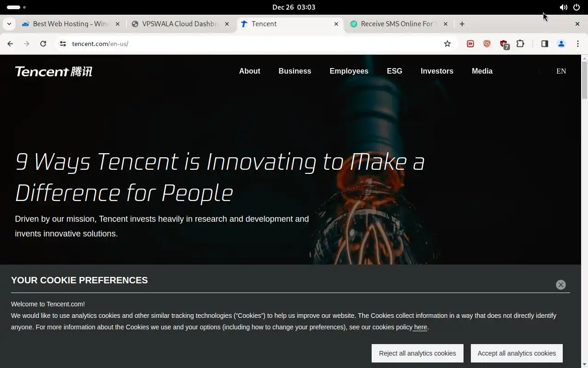Open the system power menu
The width and height of the screenshot is (588, 368).
[577, 7]
